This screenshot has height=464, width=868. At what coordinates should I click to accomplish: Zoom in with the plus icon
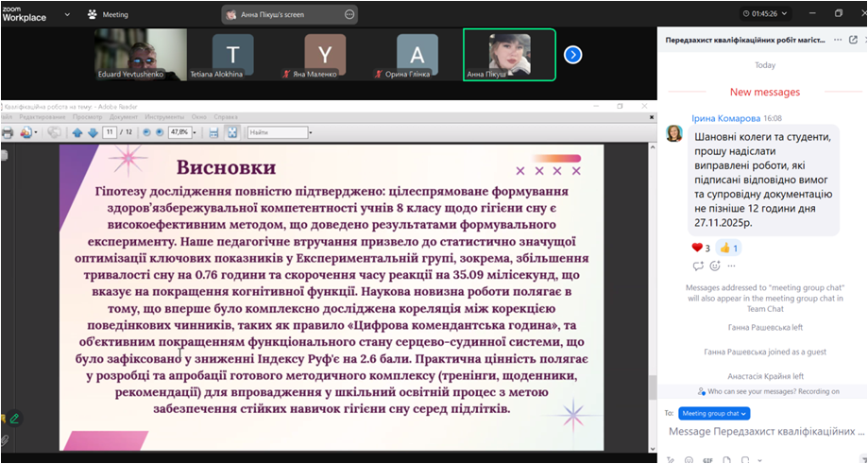tap(160, 132)
